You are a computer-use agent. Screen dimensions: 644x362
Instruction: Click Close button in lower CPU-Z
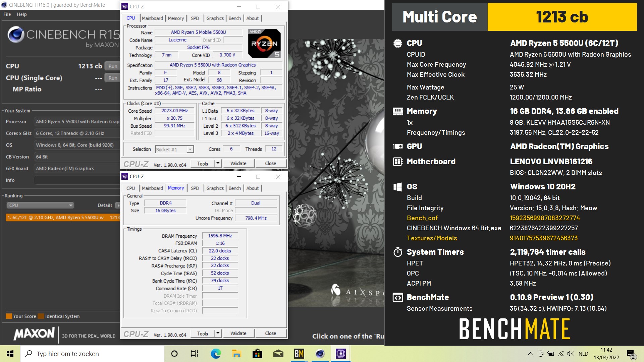click(271, 334)
